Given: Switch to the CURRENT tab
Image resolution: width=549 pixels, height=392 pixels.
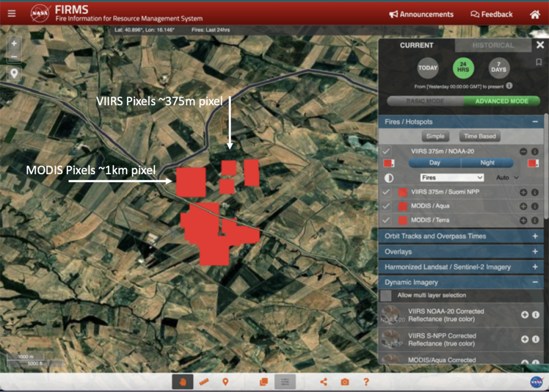Looking at the screenshot, I should point(417,45).
